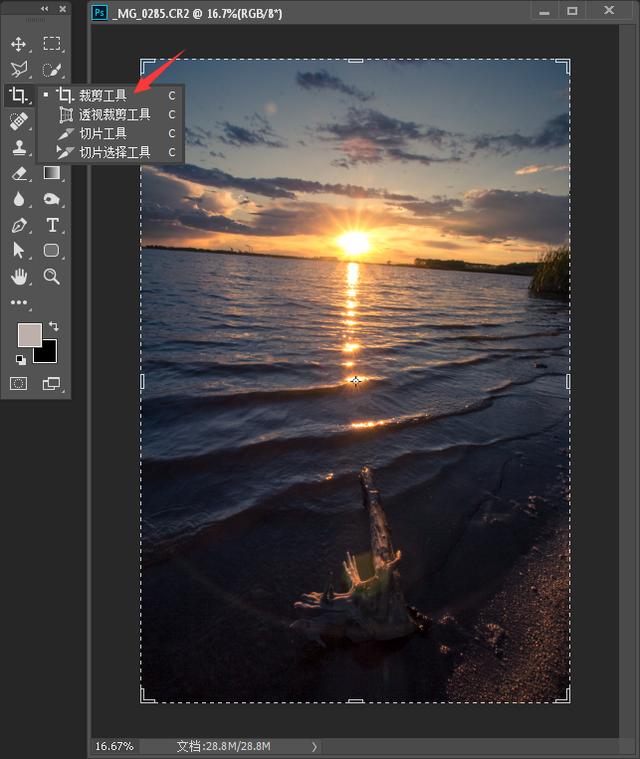Image resolution: width=640 pixels, height=759 pixels.
Task: Reset to default black and white colors
Action: click(x=20, y=359)
